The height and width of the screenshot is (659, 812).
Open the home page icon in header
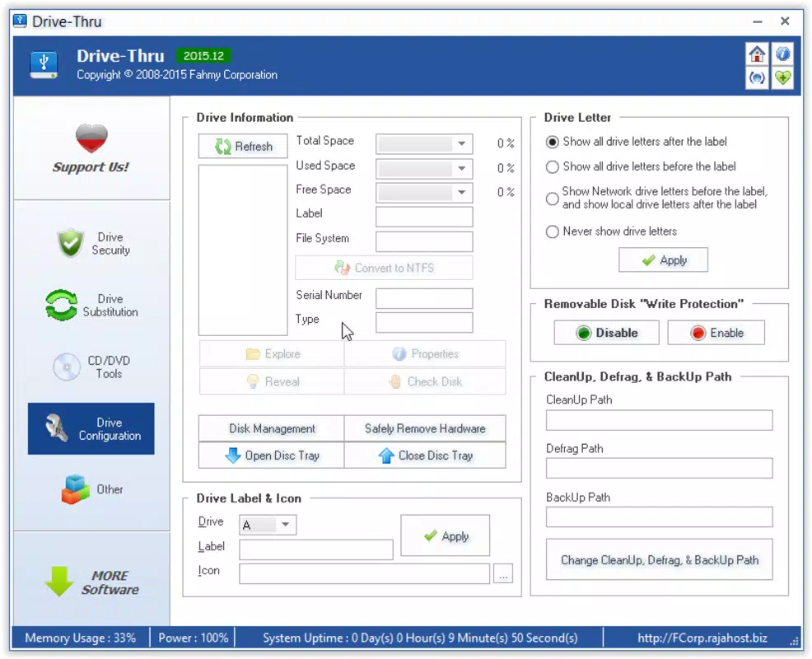pos(757,54)
